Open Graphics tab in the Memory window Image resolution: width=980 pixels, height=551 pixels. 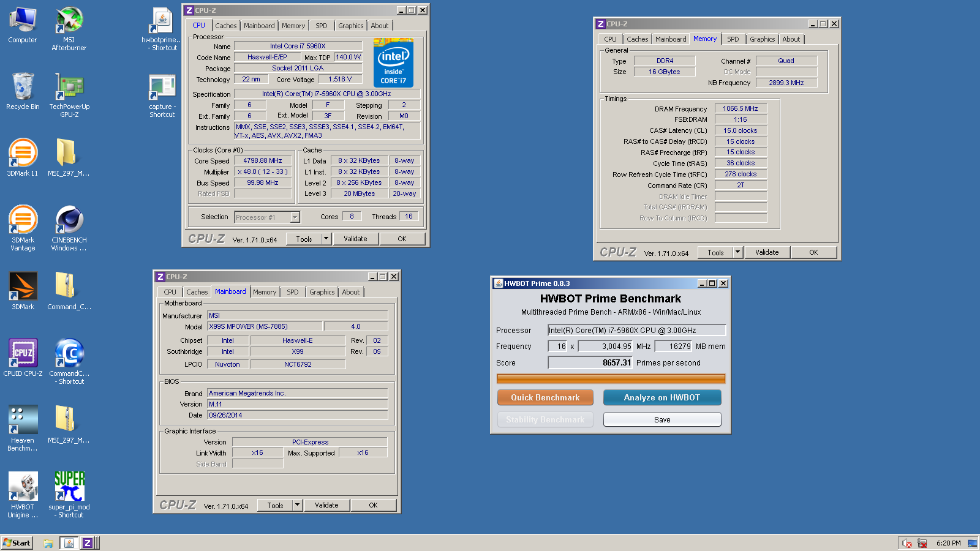pos(763,39)
